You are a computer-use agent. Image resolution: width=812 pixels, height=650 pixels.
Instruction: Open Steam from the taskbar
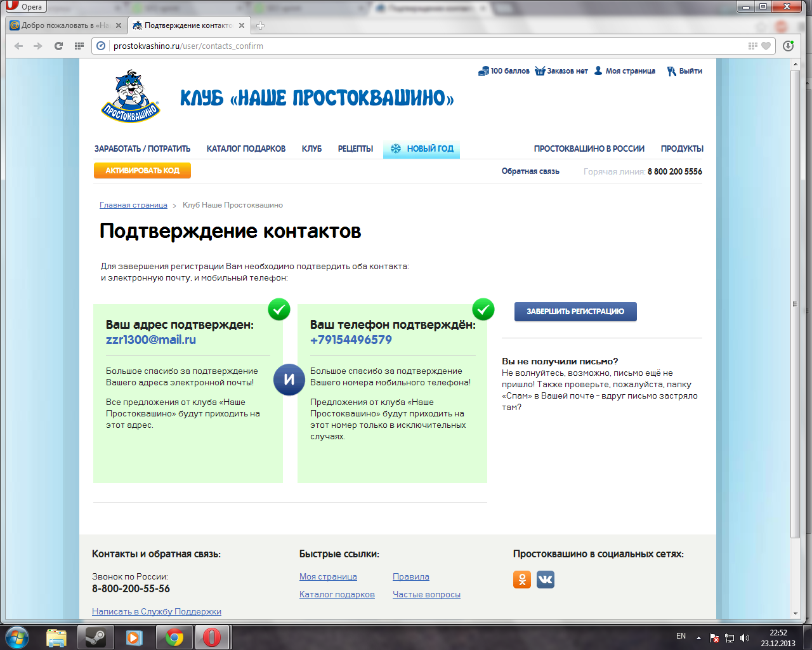click(x=96, y=637)
